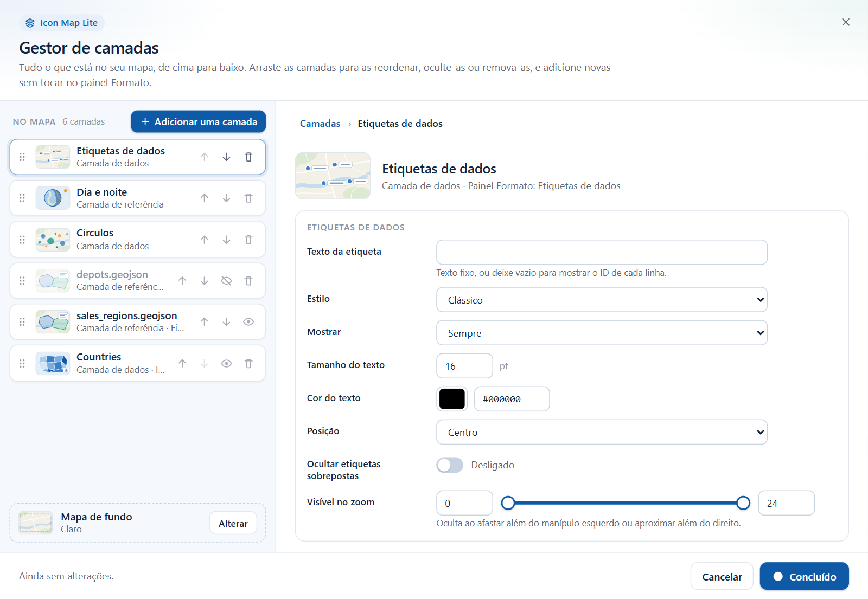Select the Círculos layer row
The image size is (868, 599).
click(138, 240)
